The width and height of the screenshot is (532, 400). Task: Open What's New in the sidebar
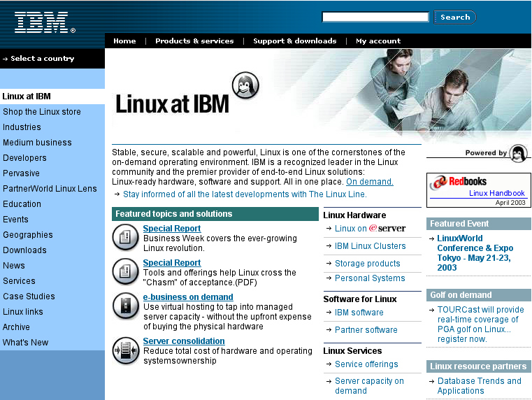pyautogui.click(x=25, y=343)
